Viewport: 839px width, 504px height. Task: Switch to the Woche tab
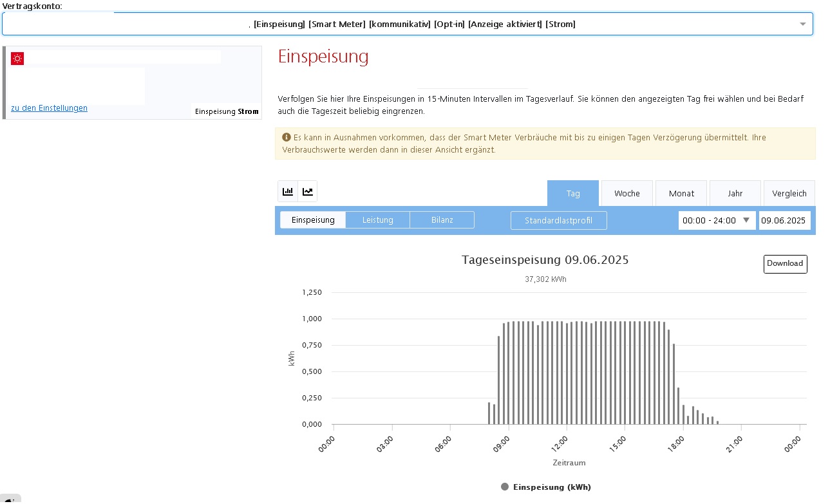tap(627, 193)
